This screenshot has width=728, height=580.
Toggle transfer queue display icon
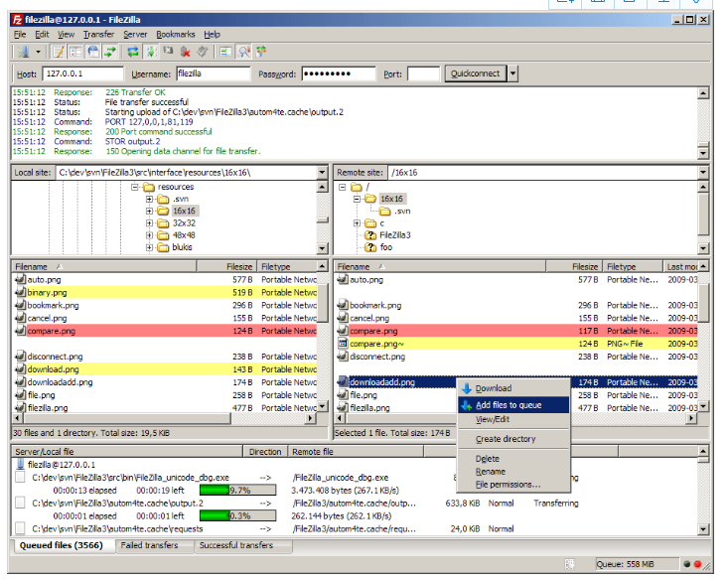coord(110,52)
